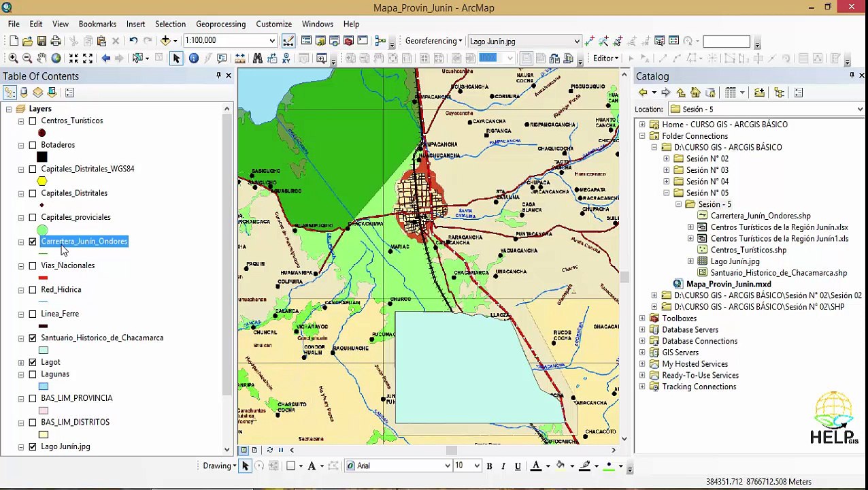Toggle Bold text formatting
868x490 pixels.
point(489,466)
